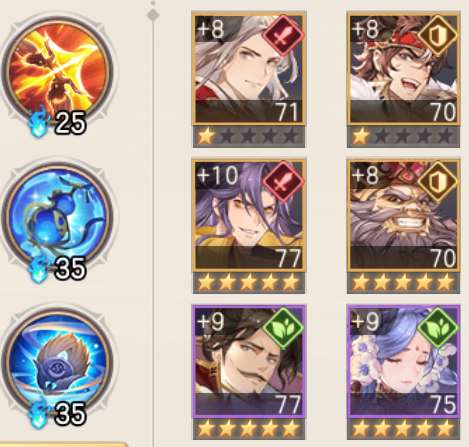469x447 pixels.
Task: Click the diamond marker on vertical divider
Action: point(153,15)
